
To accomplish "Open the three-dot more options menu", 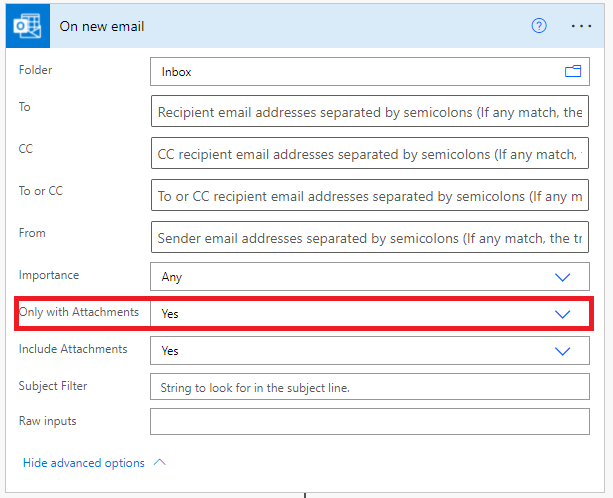I will click(x=581, y=26).
